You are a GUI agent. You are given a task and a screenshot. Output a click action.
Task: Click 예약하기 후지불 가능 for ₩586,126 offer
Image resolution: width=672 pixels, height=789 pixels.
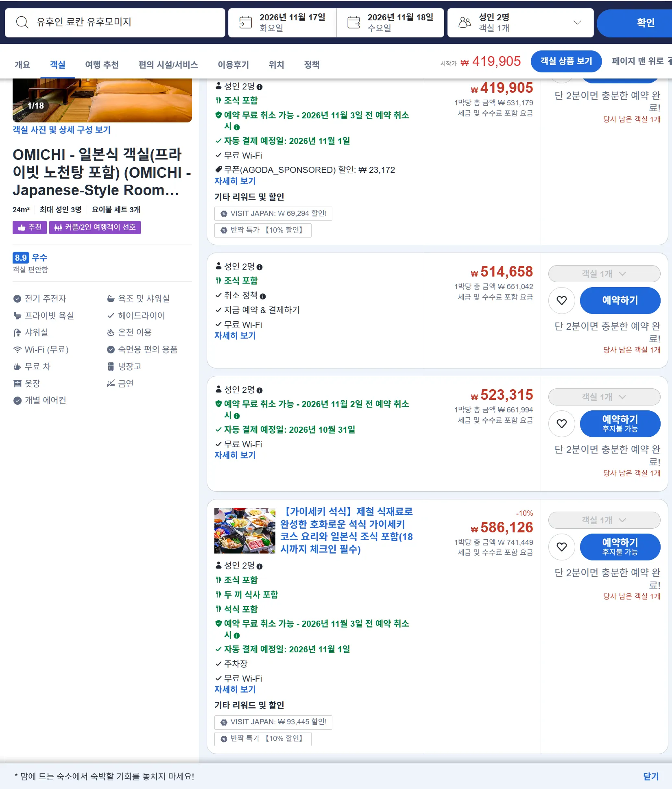pos(620,547)
